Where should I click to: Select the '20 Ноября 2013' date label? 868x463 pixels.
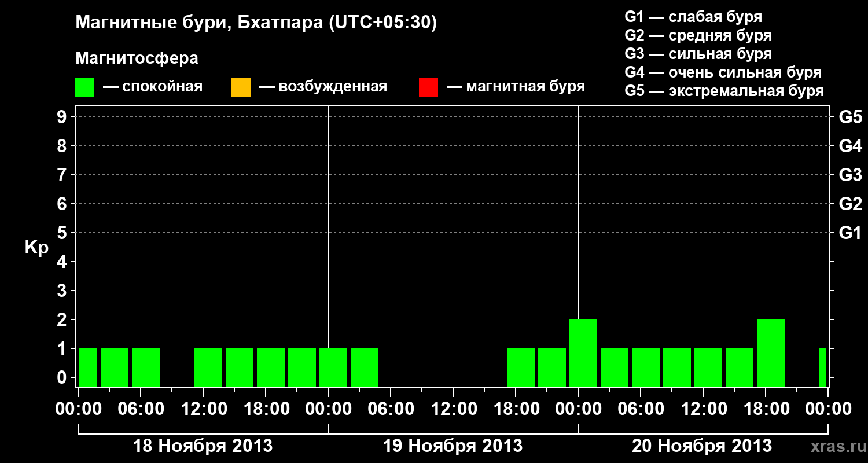(x=702, y=446)
